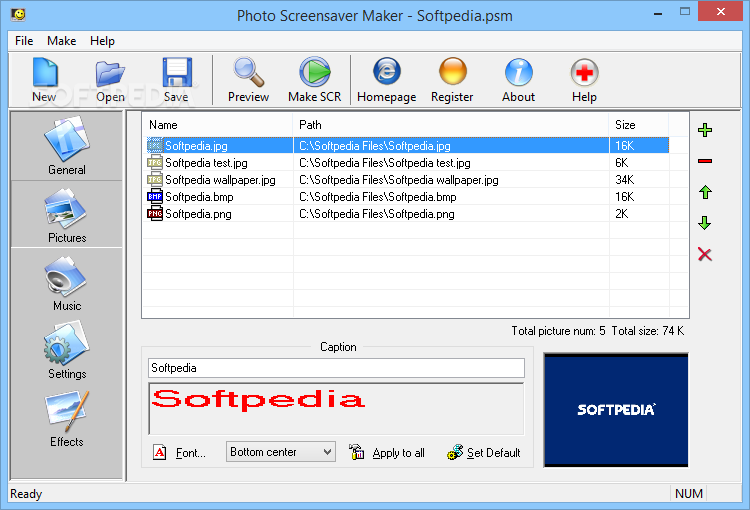The height and width of the screenshot is (510, 750).
Task: Expand the Bottom center caption position dropdown
Action: click(x=281, y=452)
